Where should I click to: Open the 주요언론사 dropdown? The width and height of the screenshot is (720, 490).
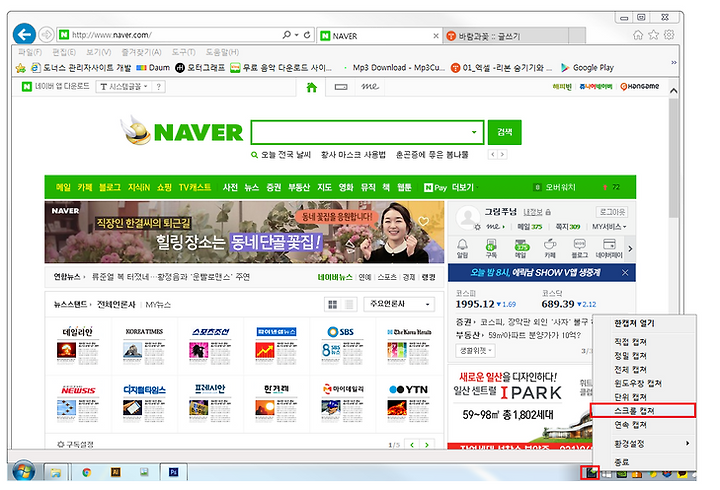399,304
